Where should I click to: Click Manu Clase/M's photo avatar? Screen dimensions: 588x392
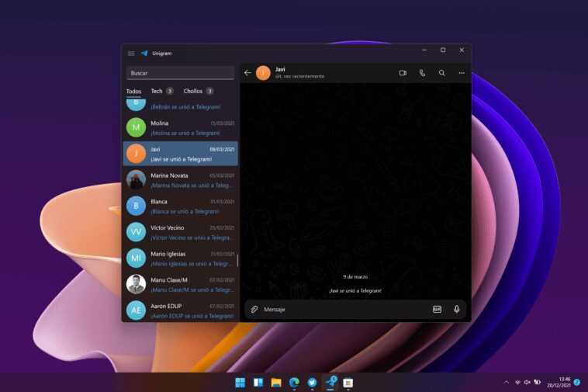[136, 284]
